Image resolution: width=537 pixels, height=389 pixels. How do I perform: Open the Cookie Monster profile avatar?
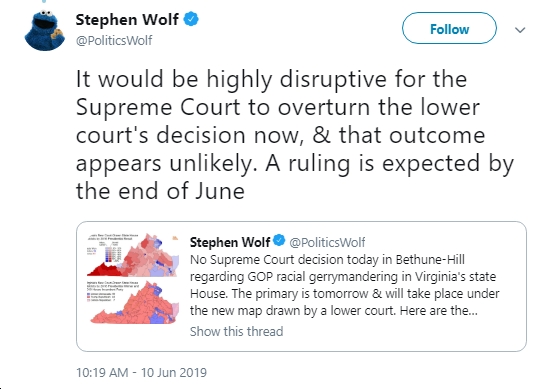(x=45, y=31)
